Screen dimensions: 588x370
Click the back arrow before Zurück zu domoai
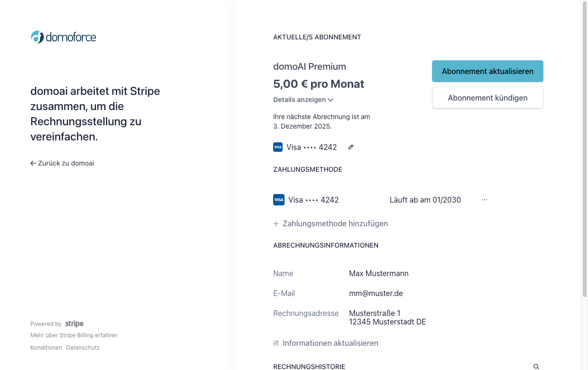33,163
